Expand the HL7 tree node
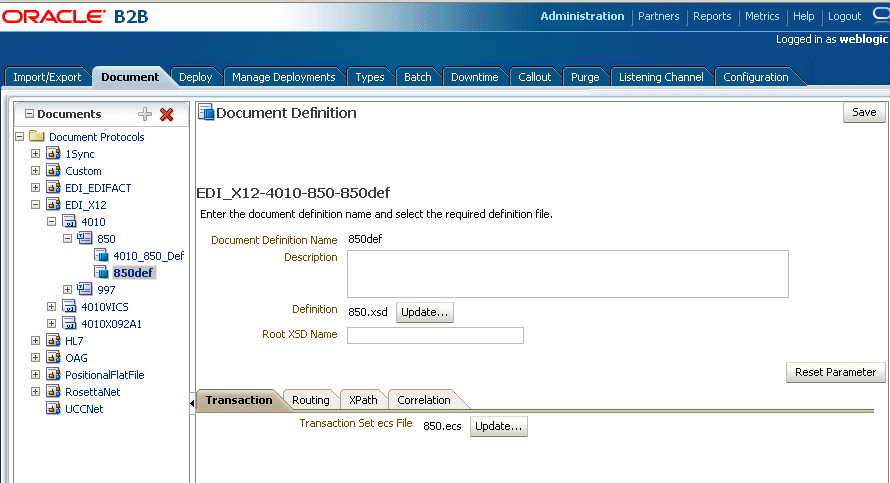Viewport: 890px width, 483px height. [x=35, y=341]
